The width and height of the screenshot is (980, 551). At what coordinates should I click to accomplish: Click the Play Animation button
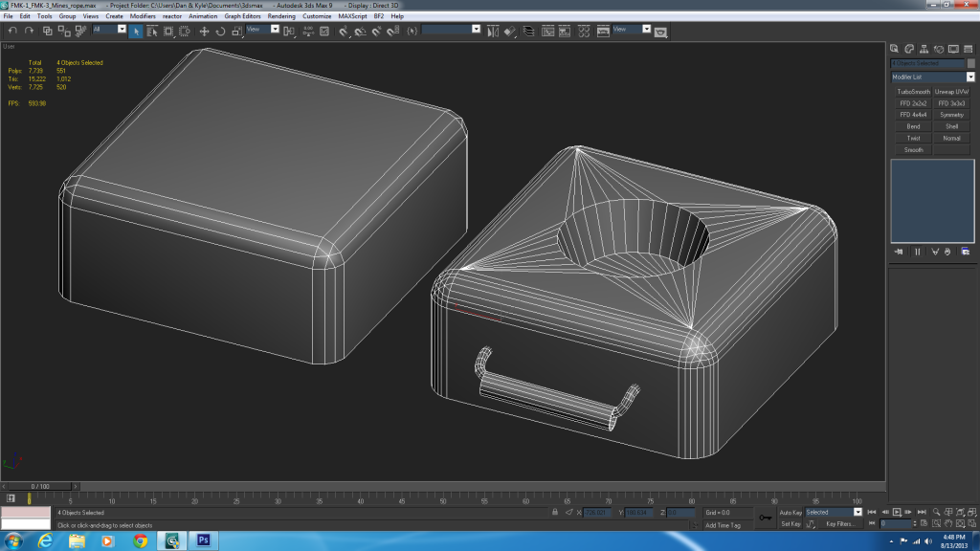(897, 513)
